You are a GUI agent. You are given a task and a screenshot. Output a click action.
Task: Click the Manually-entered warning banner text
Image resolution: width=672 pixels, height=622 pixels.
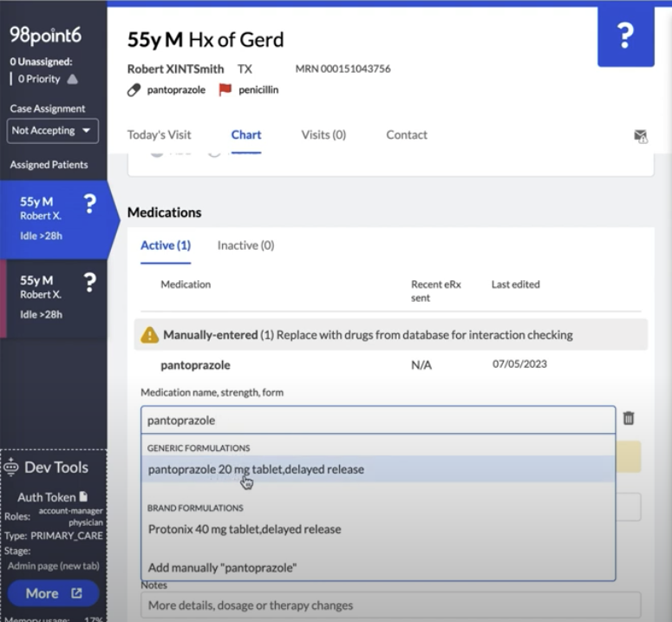tap(368, 335)
